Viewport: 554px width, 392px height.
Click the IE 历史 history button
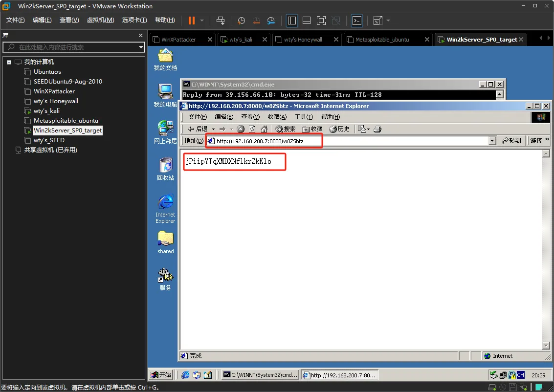339,129
